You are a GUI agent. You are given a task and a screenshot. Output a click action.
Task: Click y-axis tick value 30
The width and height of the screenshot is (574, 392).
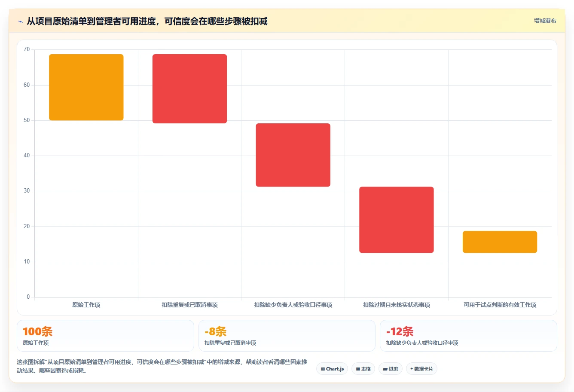tap(27, 191)
